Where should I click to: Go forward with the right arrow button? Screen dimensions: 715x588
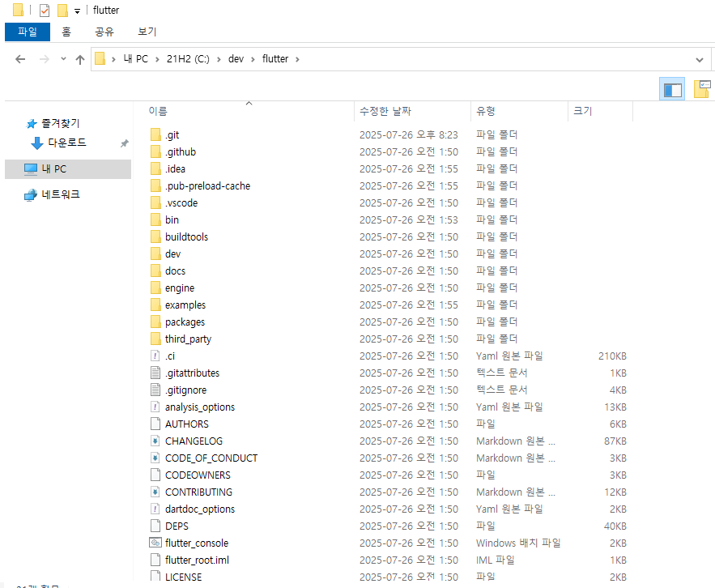point(45,59)
